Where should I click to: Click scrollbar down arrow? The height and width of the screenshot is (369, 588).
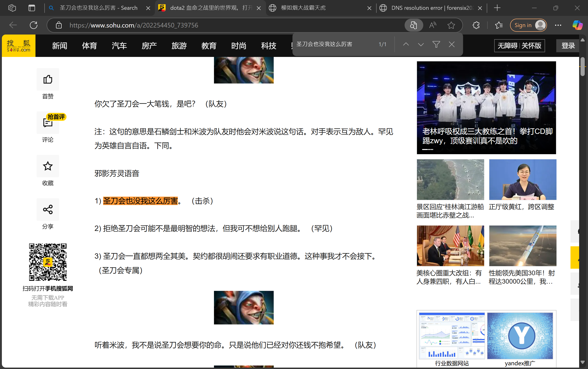583,362
